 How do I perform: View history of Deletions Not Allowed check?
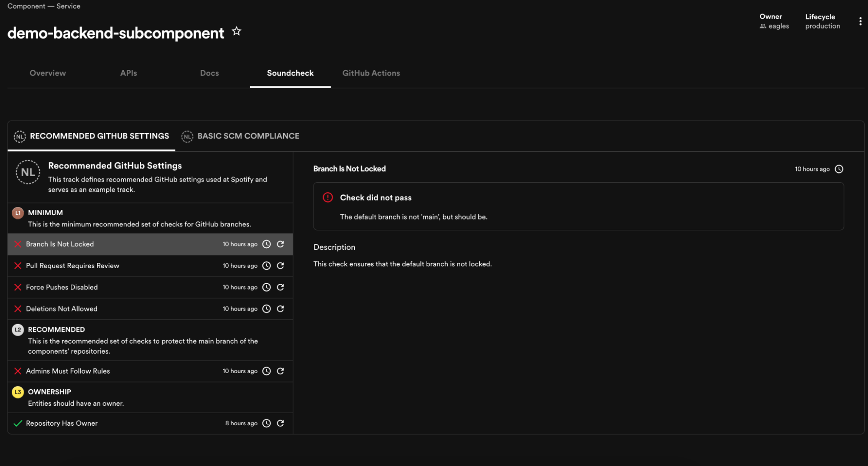(x=266, y=308)
